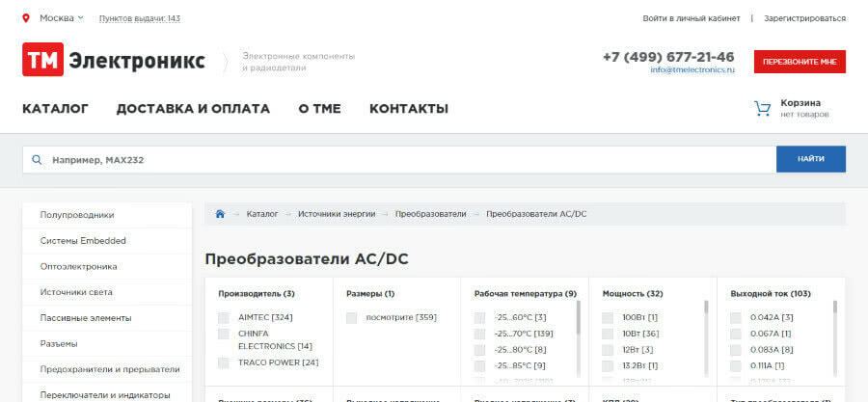Open ДОСТАВКА И ОПЛАТА menu item
The height and width of the screenshot is (402, 868).
click(x=193, y=109)
